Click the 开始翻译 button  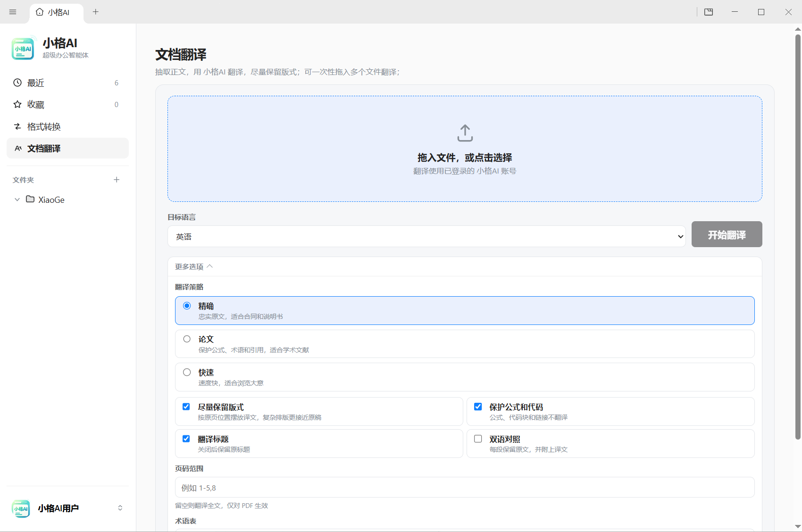pyautogui.click(x=727, y=234)
